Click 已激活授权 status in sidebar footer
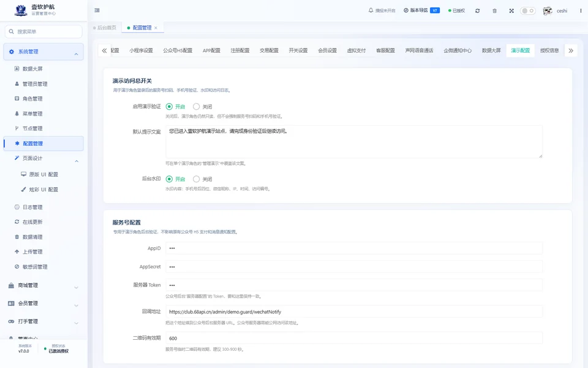The height and width of the screenshot is (368, 588). [59, 351]
